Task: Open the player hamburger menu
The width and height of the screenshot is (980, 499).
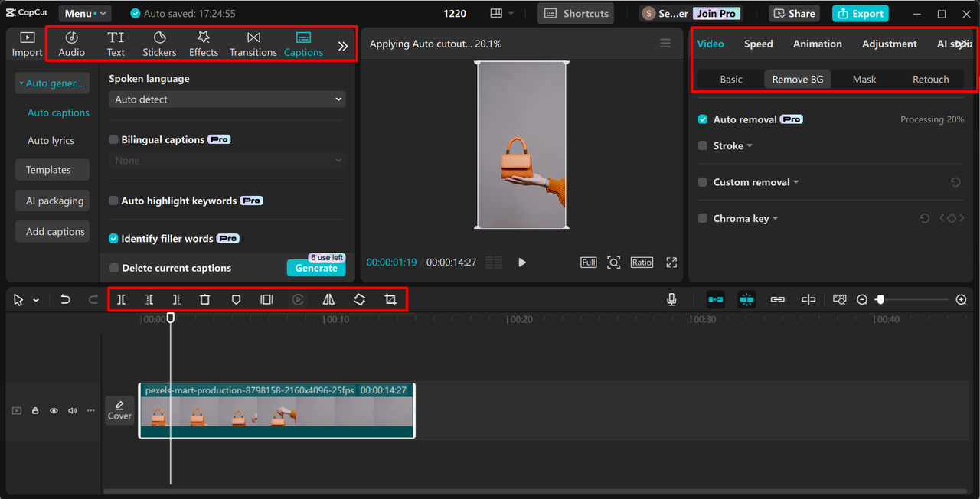Action: coord(665,44)
